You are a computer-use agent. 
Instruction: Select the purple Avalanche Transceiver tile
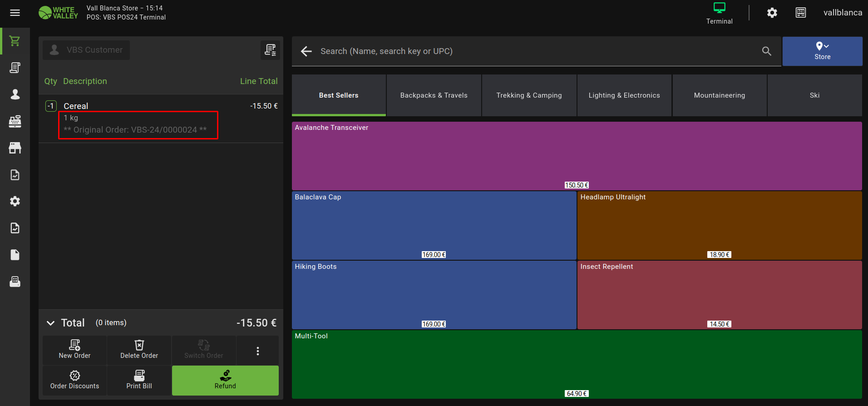577,156
